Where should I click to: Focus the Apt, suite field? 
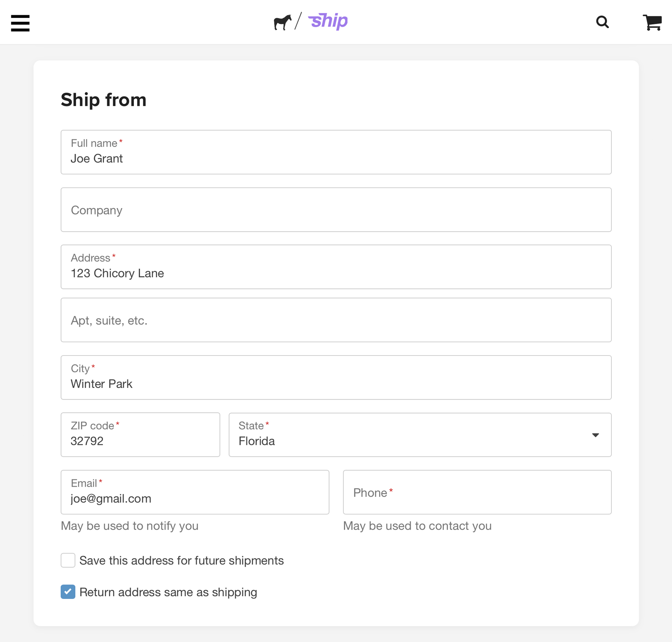[336, 320]
